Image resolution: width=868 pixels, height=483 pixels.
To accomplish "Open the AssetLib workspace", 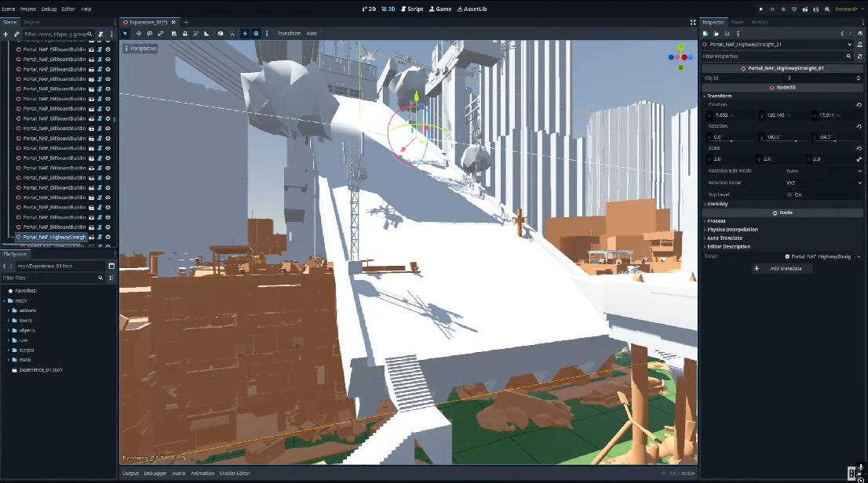I will pyautogui.click(x=472, y=9).
